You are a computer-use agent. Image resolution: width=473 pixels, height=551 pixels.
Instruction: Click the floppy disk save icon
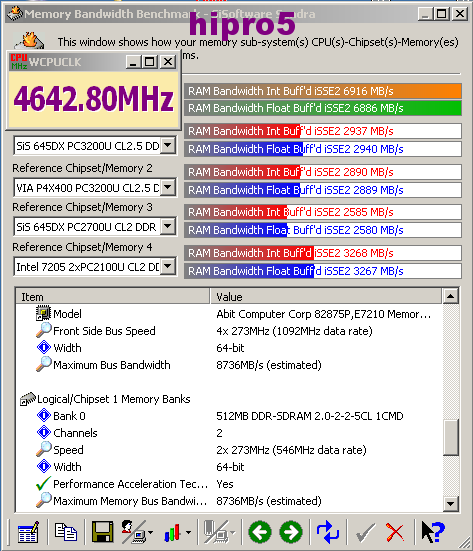click(x=102, y=532)
